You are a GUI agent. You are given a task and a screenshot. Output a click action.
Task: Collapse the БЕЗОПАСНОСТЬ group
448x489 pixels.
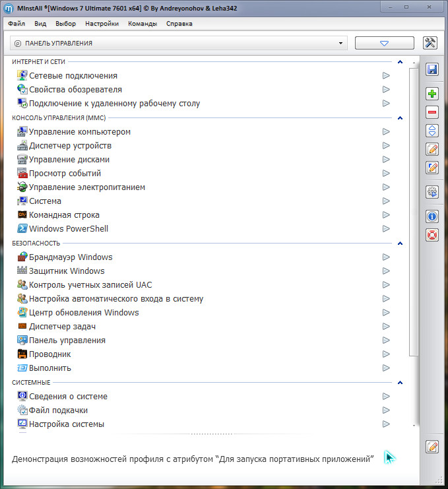point(400,244)
